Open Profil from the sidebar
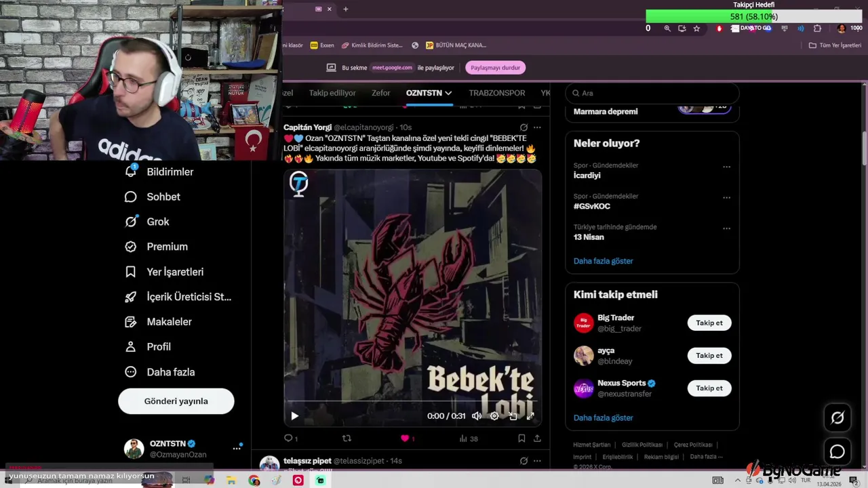This screenshot has width=868, height=488. pyautogui.click(x=148, y=346)
